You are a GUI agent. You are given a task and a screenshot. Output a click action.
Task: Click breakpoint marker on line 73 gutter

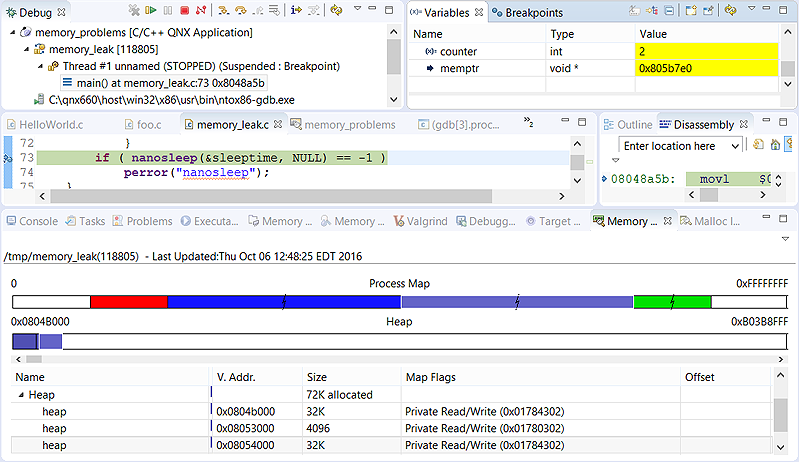coord(6,159)
